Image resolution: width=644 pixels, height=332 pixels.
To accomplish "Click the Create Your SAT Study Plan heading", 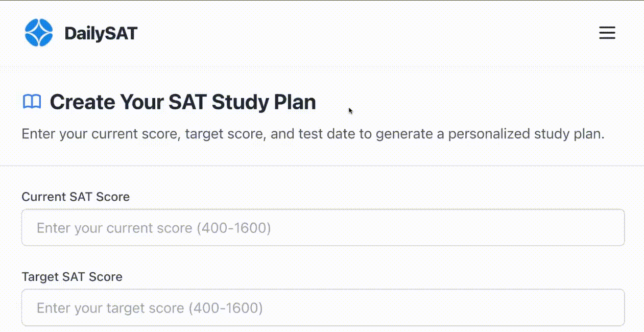I will pos(182,102).
